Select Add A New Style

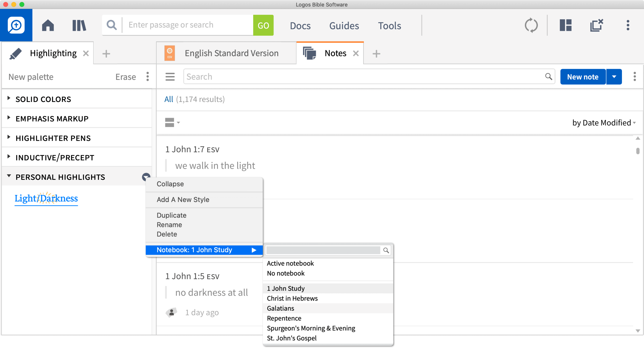tap(183, 199)
